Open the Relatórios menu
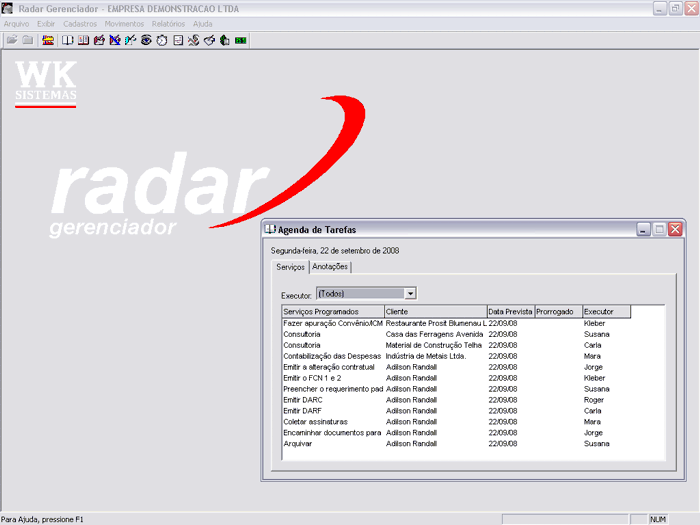 click(x=168, y=23)
